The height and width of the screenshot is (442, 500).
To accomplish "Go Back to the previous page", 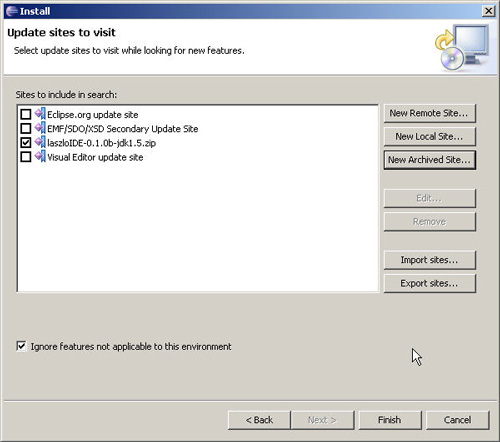I will (x=259, y=420).
